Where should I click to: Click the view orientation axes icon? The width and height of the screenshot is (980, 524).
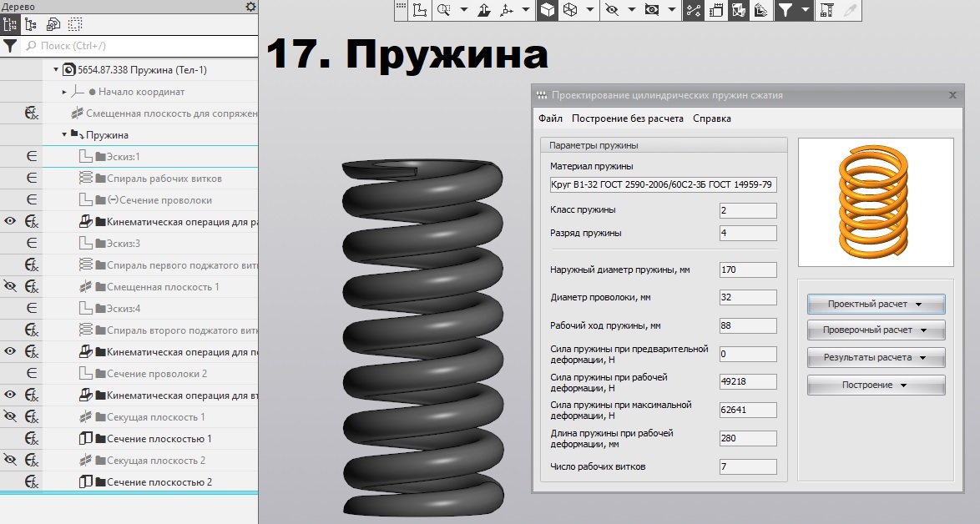tap(506, 10)
